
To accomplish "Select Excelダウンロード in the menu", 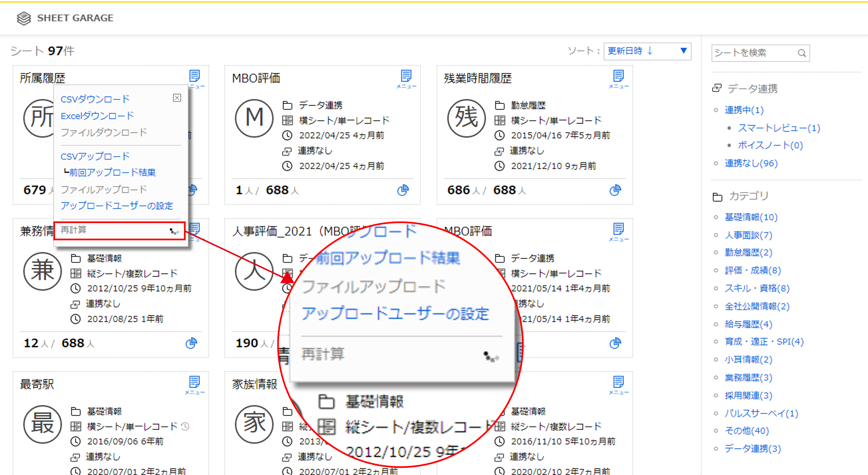I will pos(97,116).
